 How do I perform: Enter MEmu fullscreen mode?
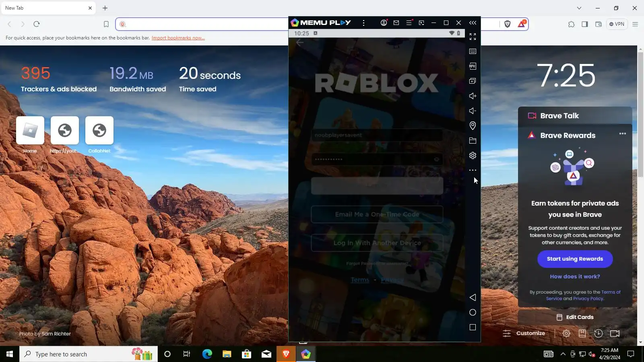pos(473,37)
